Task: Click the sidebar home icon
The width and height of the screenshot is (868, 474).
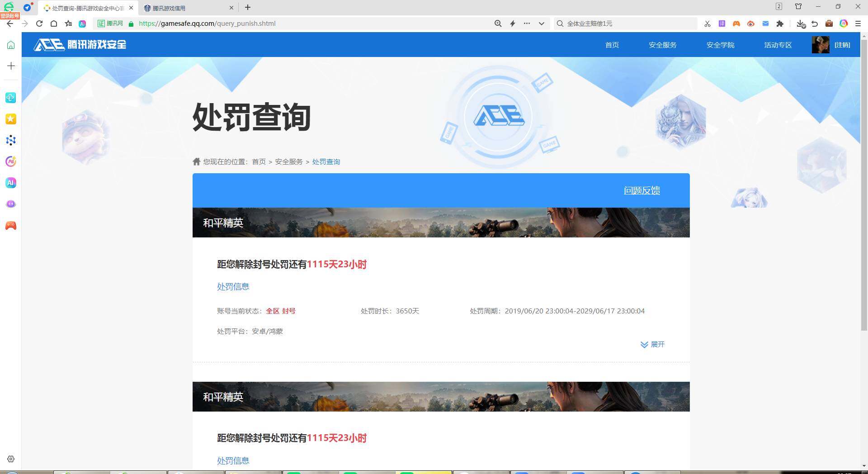Action: [x=11, y=45]
